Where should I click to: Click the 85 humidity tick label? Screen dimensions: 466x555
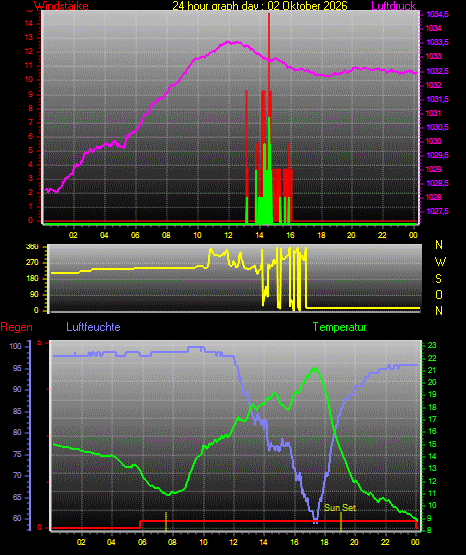[x=17, y=411]
